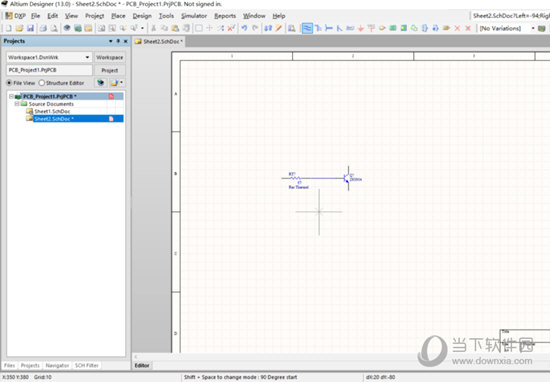The height and width of the screenshot is (382, 550).
Task: Select the Place Bus tool
Action: [x=318, y=28]
